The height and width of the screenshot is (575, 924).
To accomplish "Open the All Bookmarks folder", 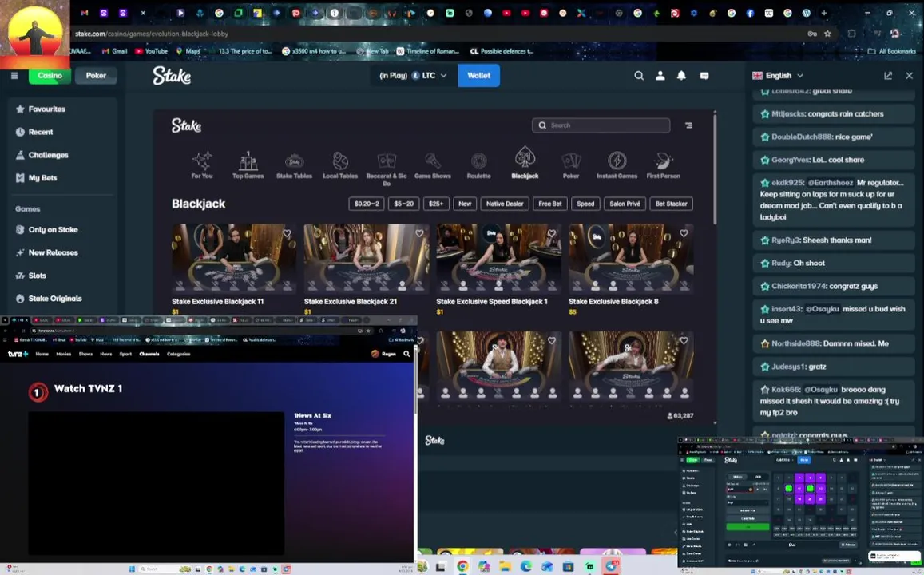I will (x=891, y=51).
